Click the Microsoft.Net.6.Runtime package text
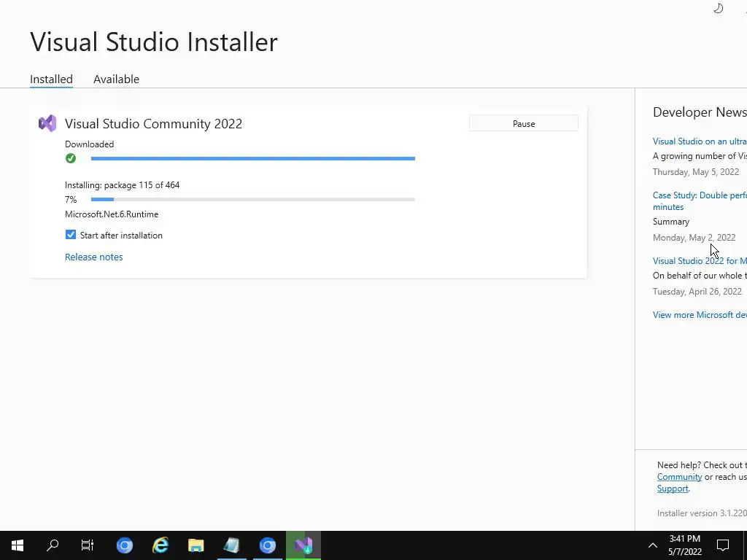This screenshot has height=560, width=747. coord(112,214)
